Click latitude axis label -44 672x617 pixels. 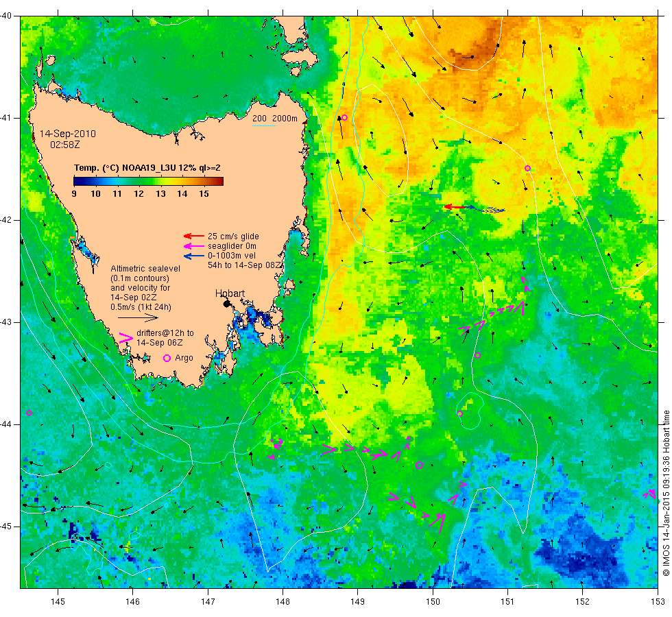tap(6, 424)
